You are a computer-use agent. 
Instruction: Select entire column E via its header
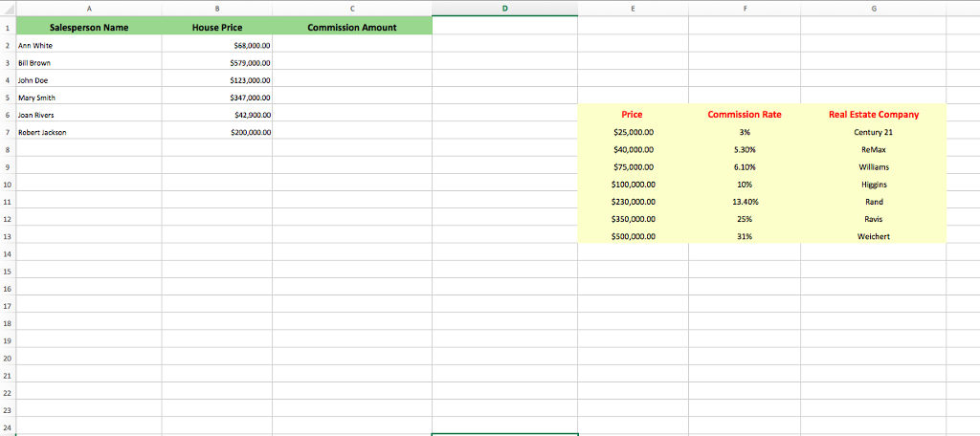click(x=633, y=8)
